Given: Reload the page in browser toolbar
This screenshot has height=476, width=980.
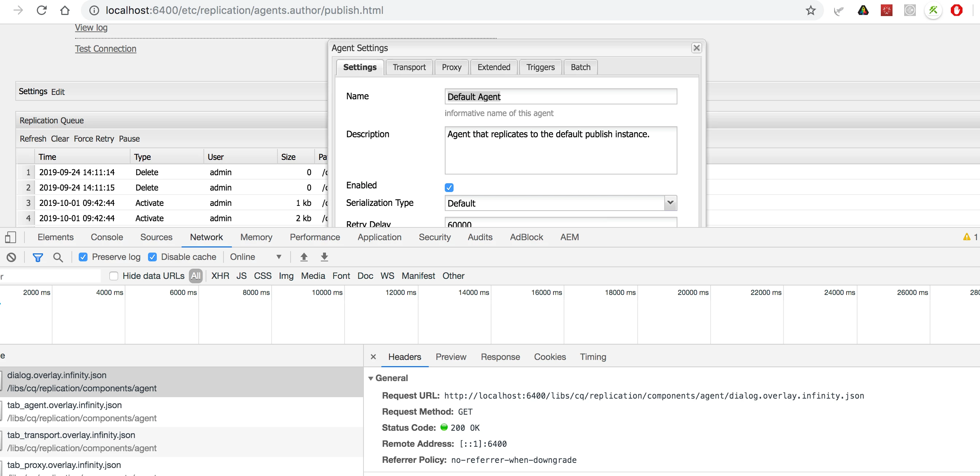Looking at the screenshot, I should [42, 10].
